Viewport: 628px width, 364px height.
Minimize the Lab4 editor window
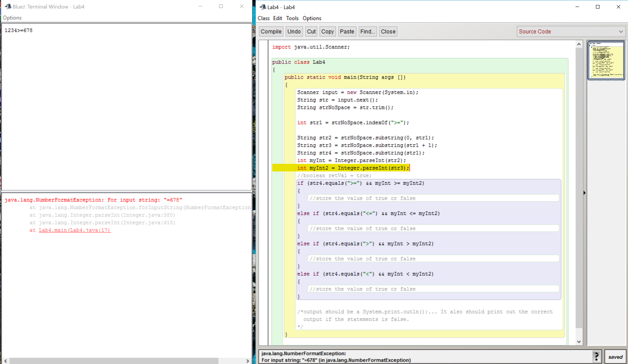577,7
